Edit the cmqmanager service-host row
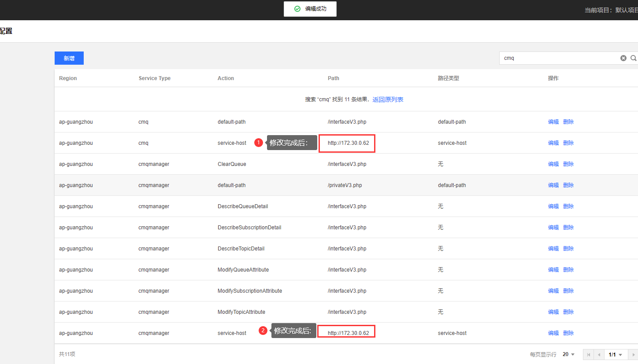 pos(553,333)
